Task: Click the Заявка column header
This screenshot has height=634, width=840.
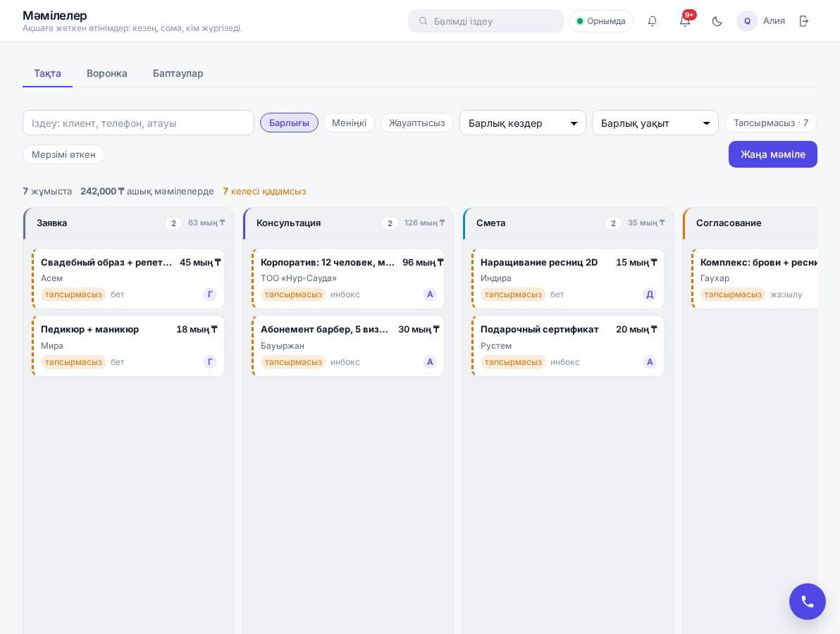Action: 128,223
